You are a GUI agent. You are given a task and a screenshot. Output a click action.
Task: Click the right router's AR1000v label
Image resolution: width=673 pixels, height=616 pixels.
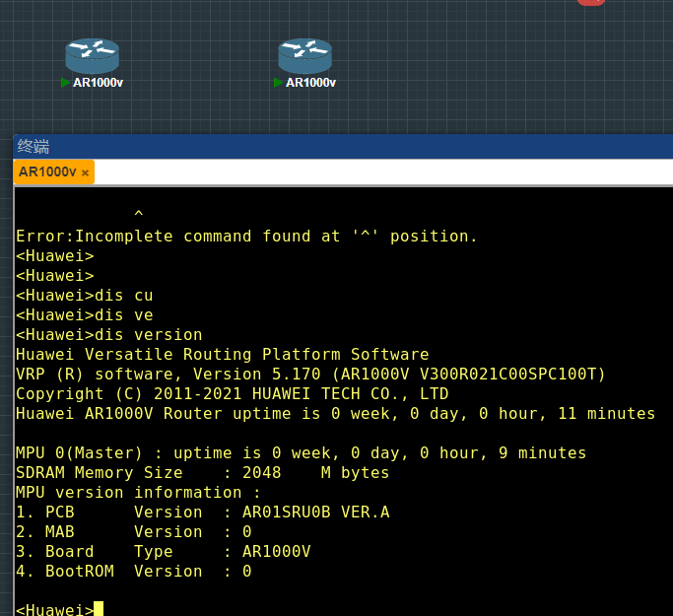[310, 83]
